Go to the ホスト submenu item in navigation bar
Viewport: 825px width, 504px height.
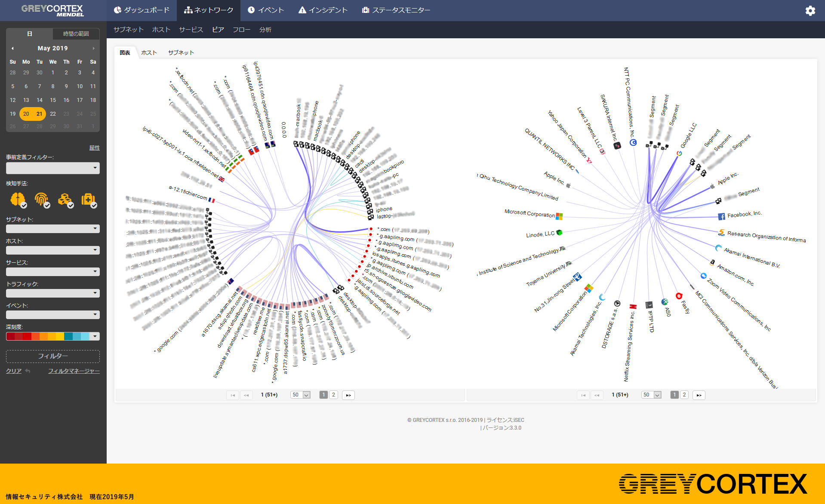[161, 30]
